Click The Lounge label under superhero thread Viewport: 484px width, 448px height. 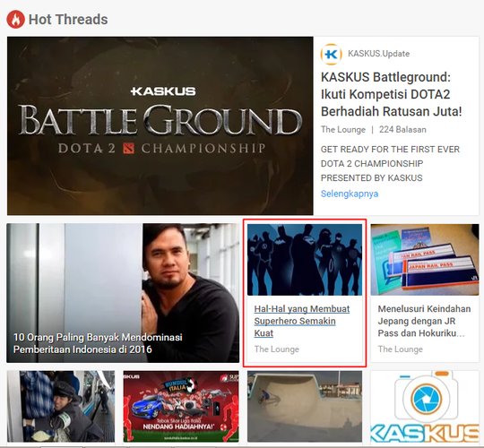(x=277, y=349)
